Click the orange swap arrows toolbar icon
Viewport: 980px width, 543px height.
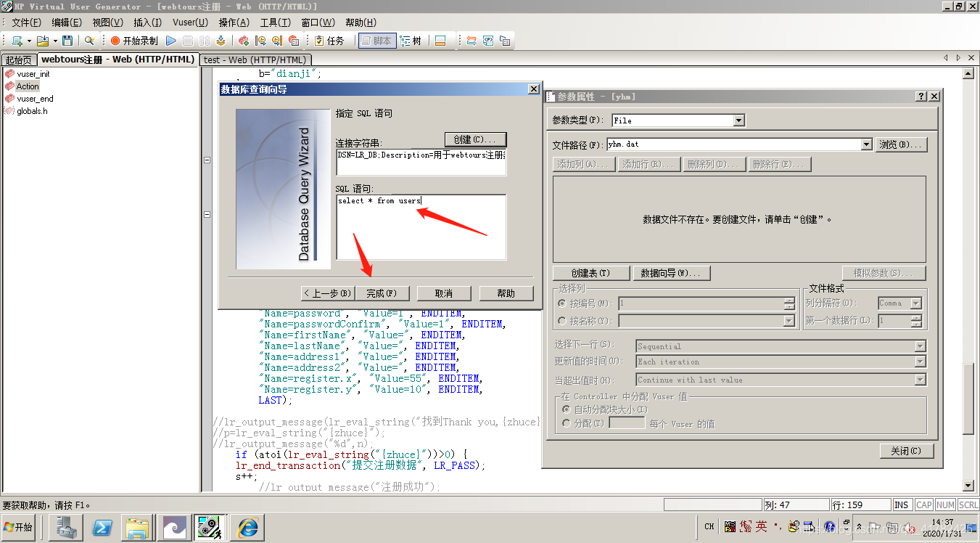click(x=471, y=41)
